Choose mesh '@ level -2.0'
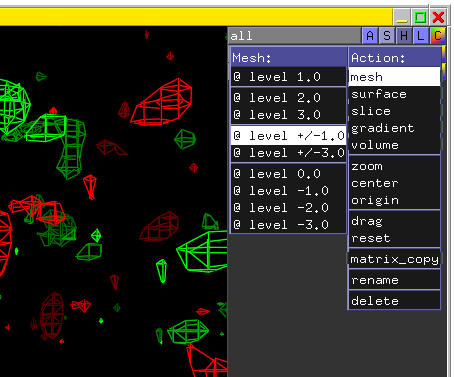Screen dimensions: 454x377 click(289, 208)
